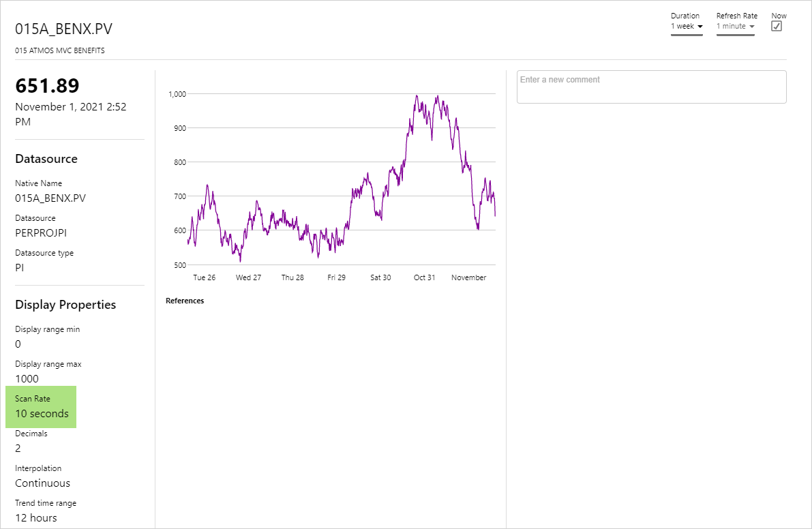Click the References heading
This screenshot has width=812, height=529.
pyautogui.click(x=185, y=301)
